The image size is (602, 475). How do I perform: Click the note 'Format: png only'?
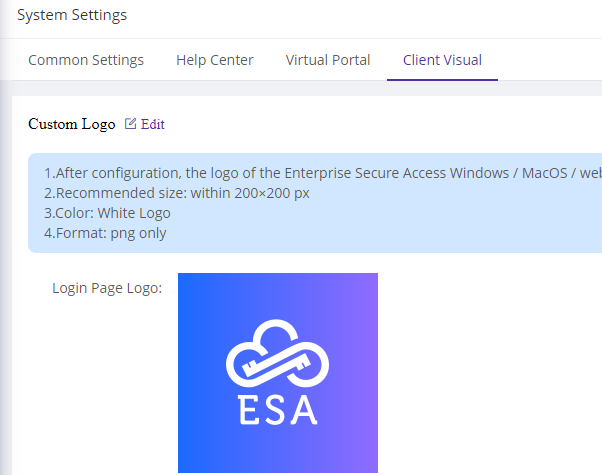pyautogui.click(x=105, y=233)
